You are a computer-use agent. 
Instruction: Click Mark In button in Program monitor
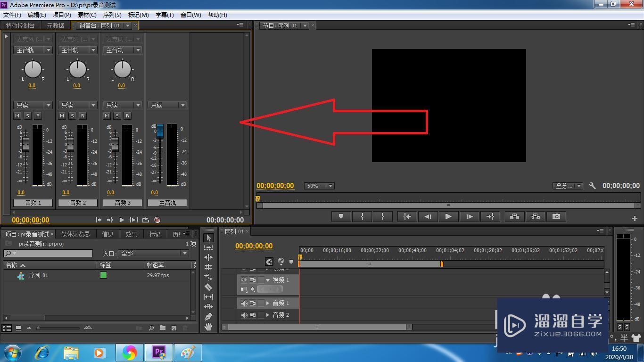point(362,216)
